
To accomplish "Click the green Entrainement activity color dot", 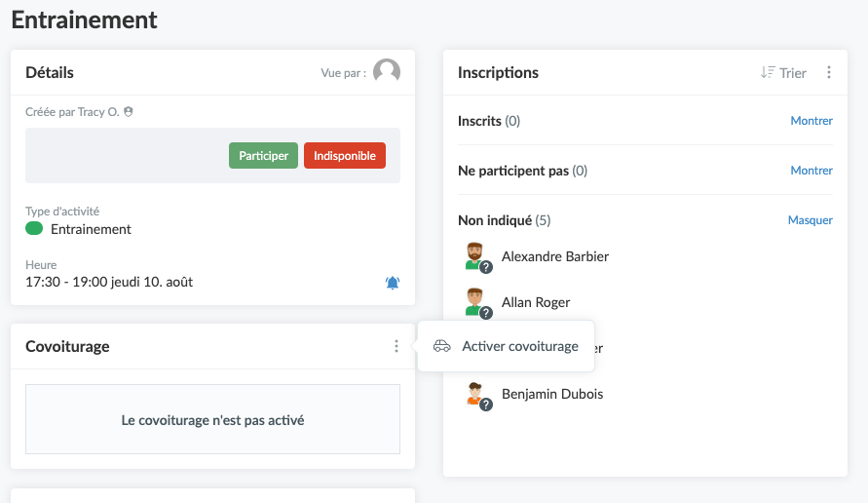I will [x=34, y=229].
